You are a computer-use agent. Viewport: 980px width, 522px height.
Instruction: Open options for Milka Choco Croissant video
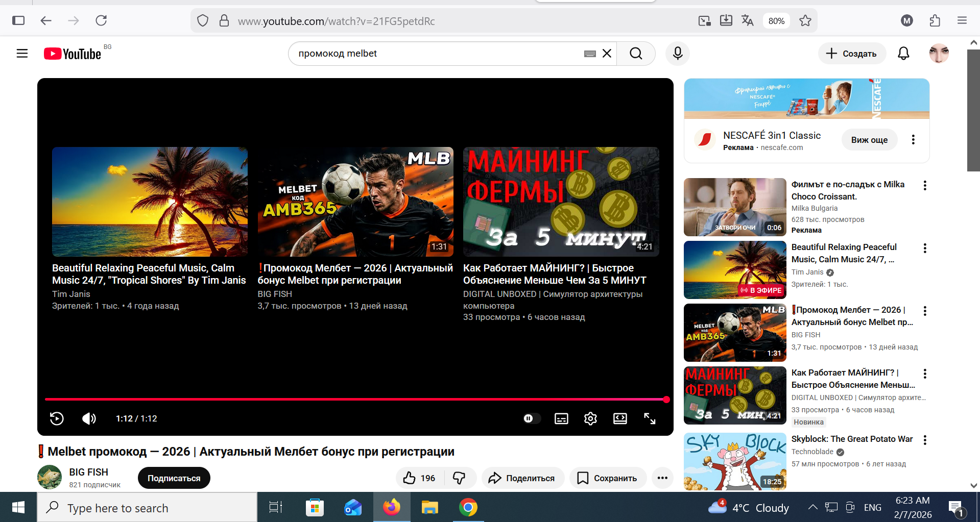pos(925,185)
